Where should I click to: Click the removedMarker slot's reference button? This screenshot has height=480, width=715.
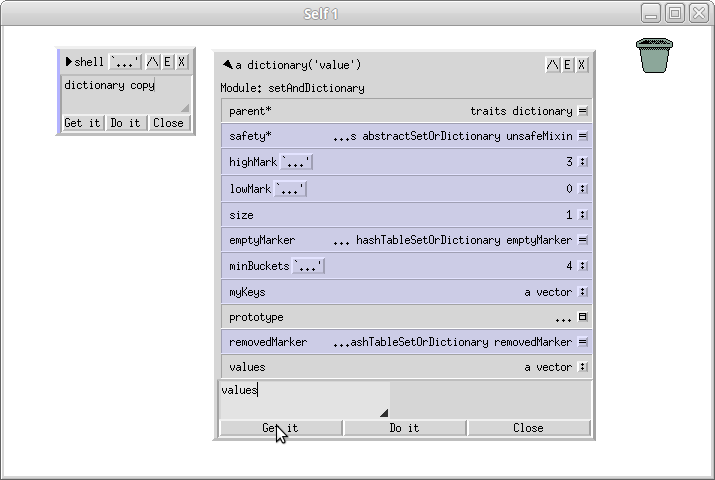tap(583, 342)
